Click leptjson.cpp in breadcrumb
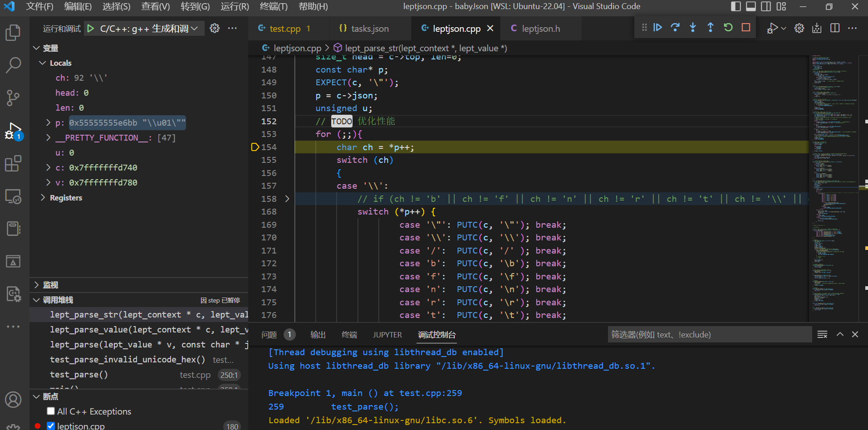This screenshot has height=430, width=868. tap(297, 48)
